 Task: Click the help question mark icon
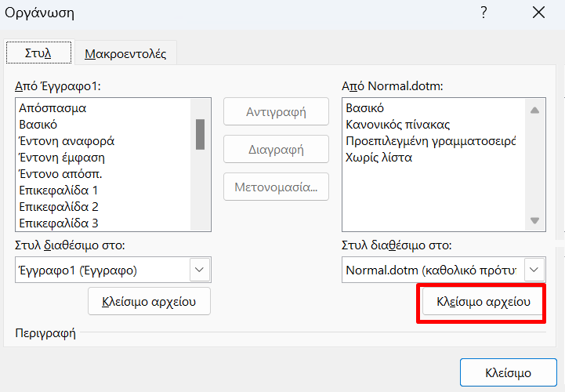coord(484,13)
